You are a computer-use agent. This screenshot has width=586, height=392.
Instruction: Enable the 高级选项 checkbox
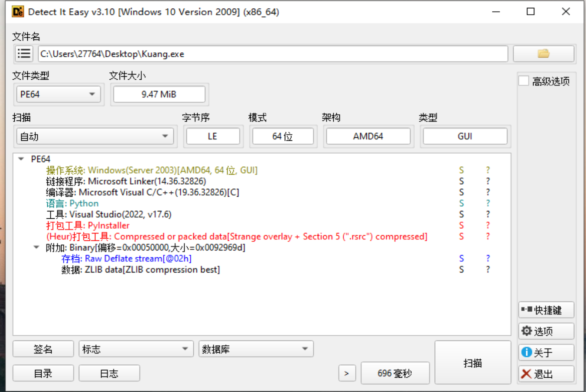pos(524,81)
